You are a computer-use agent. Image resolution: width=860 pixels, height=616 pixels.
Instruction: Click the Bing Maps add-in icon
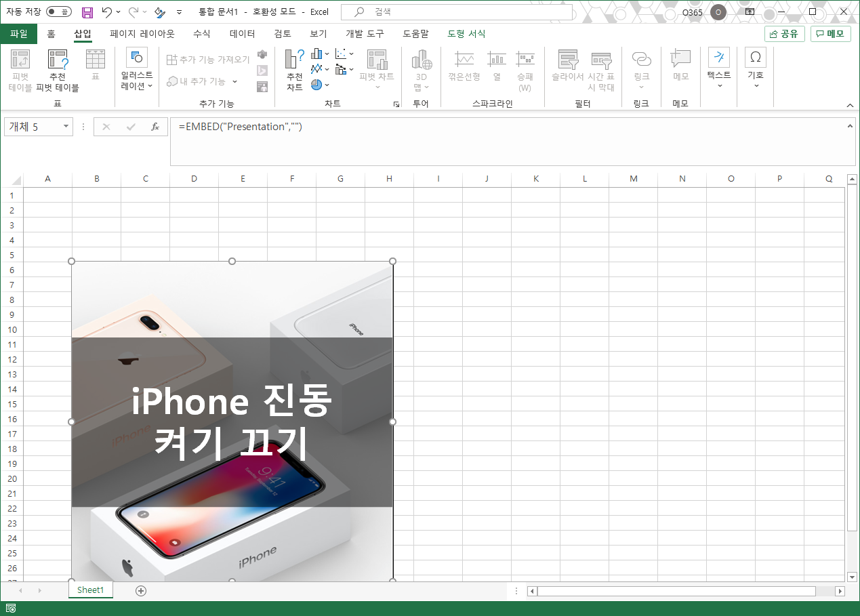click(x=262, y=70)
